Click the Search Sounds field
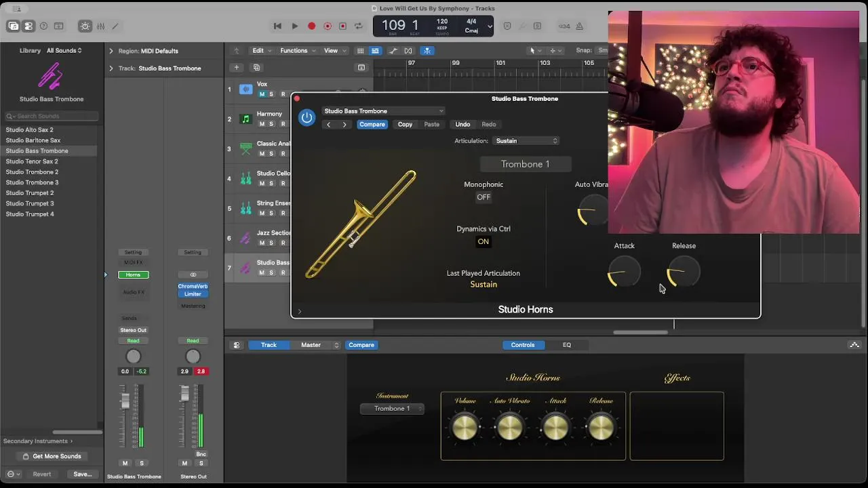Screen dimensions: 868x488 [x=52, y=116]
